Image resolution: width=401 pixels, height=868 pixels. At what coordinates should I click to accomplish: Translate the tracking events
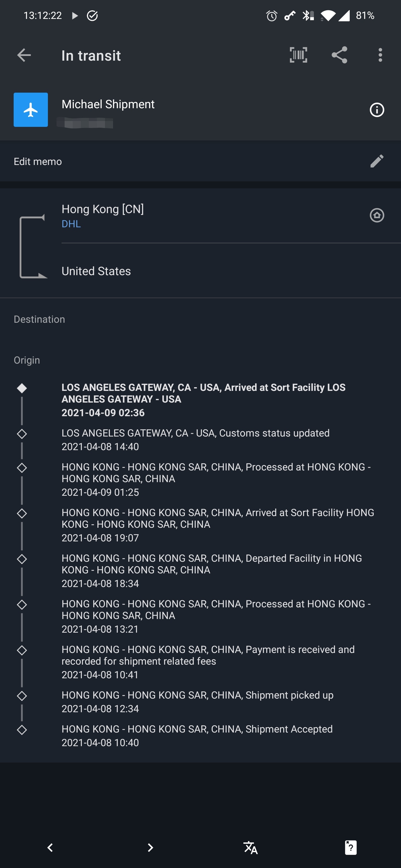[x=251, y=847]
